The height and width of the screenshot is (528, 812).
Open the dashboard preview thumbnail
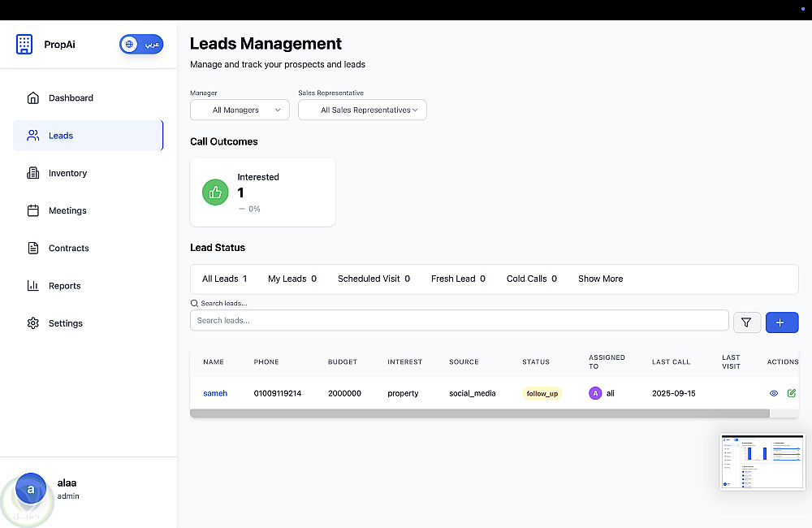(x=762, y=461)
